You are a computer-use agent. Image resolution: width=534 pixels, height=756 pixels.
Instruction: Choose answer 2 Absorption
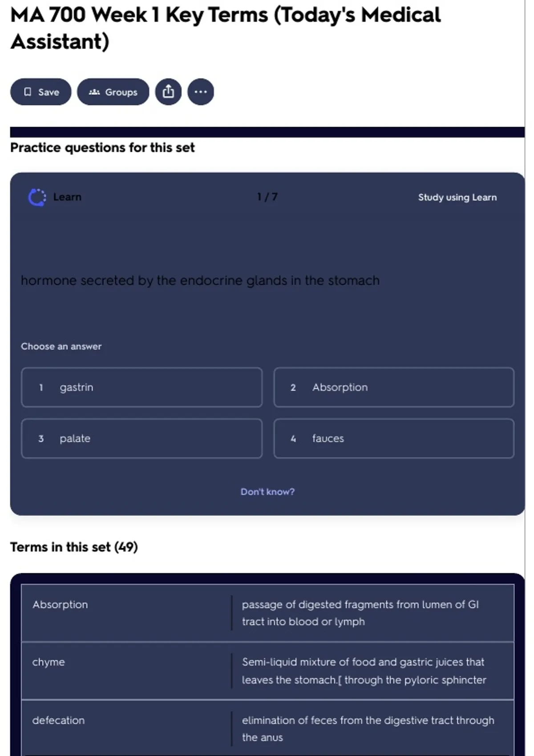coord(394,387)
